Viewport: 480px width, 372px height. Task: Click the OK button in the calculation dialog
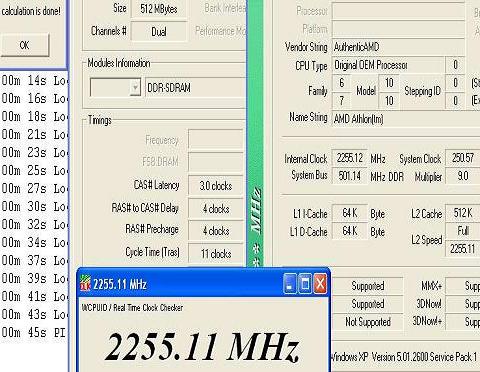pos(25,45)
